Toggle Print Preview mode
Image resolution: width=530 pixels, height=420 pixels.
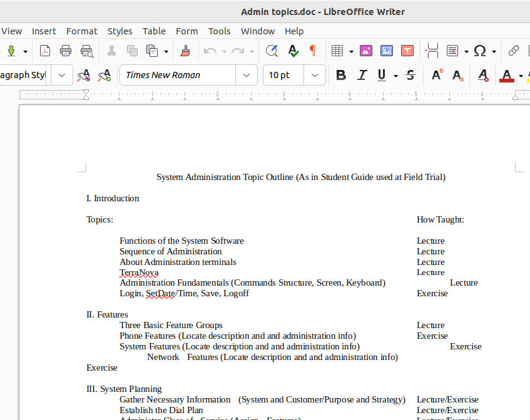87,51
